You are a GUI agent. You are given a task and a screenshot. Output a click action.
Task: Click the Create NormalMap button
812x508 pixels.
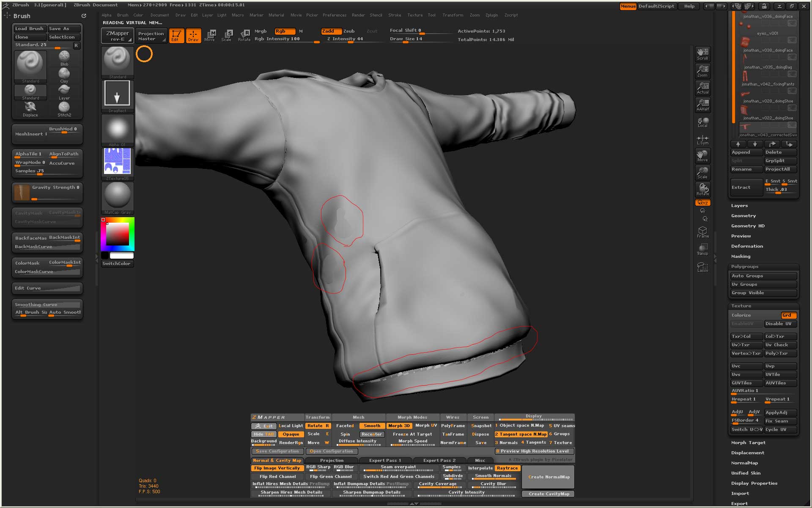pos(549,477)
